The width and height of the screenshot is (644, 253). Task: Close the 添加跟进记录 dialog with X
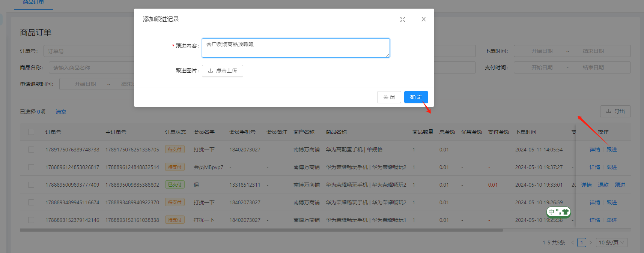pyautogui.click(x=424, y=19)
